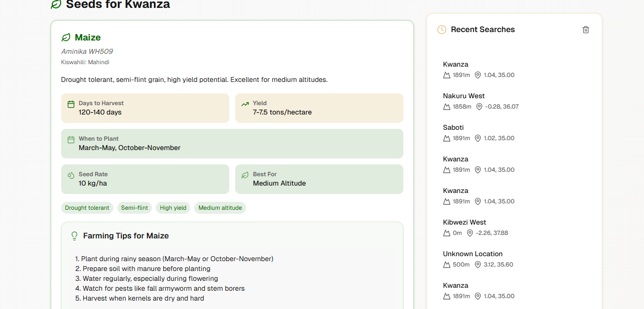Click the Days to Harvest card
644x309 pixels.
click(145, 108)
